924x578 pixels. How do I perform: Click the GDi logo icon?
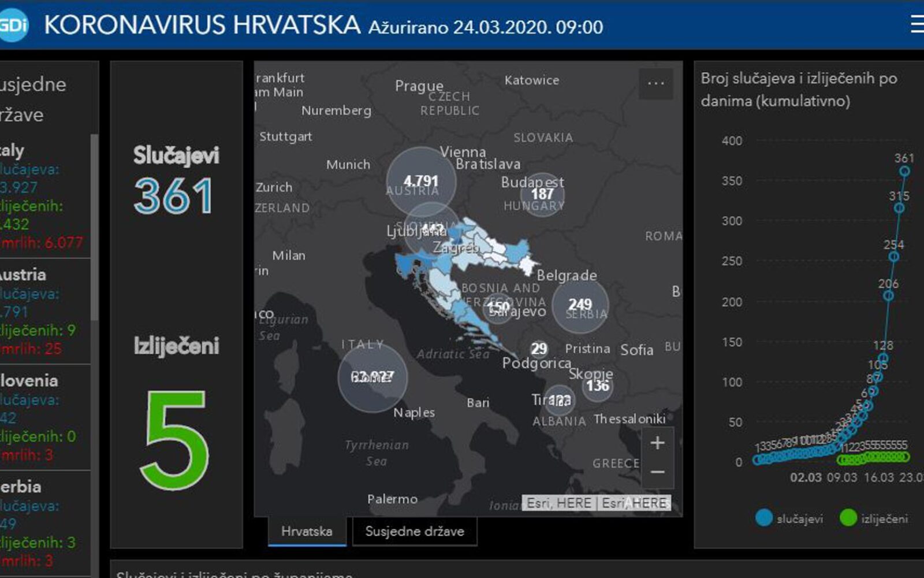(x=13, y=25)
